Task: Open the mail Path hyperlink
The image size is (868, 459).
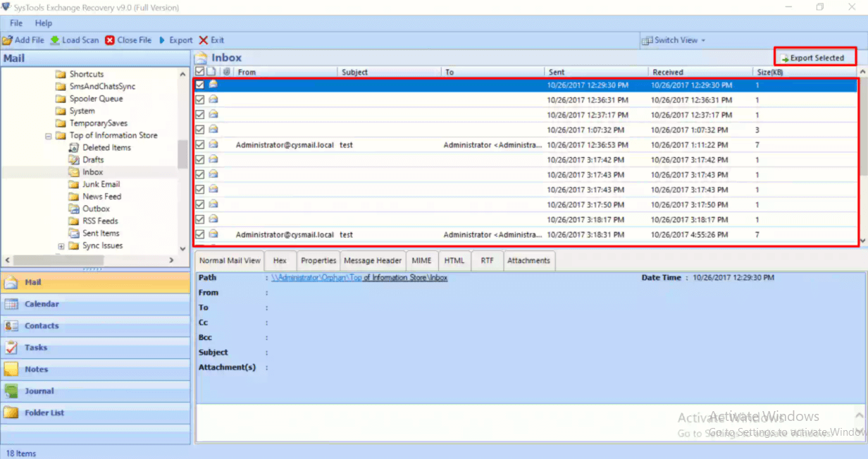Action: click(x=359, y=278)
